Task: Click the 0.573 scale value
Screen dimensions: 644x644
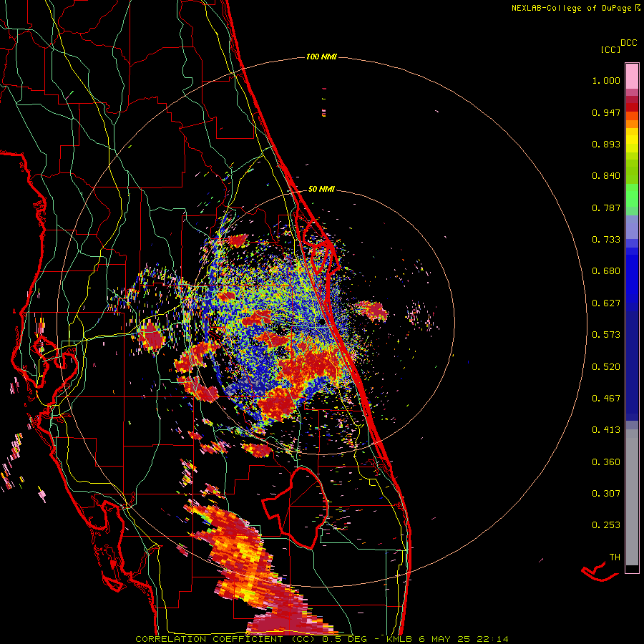Action: (x=606, y=335)
